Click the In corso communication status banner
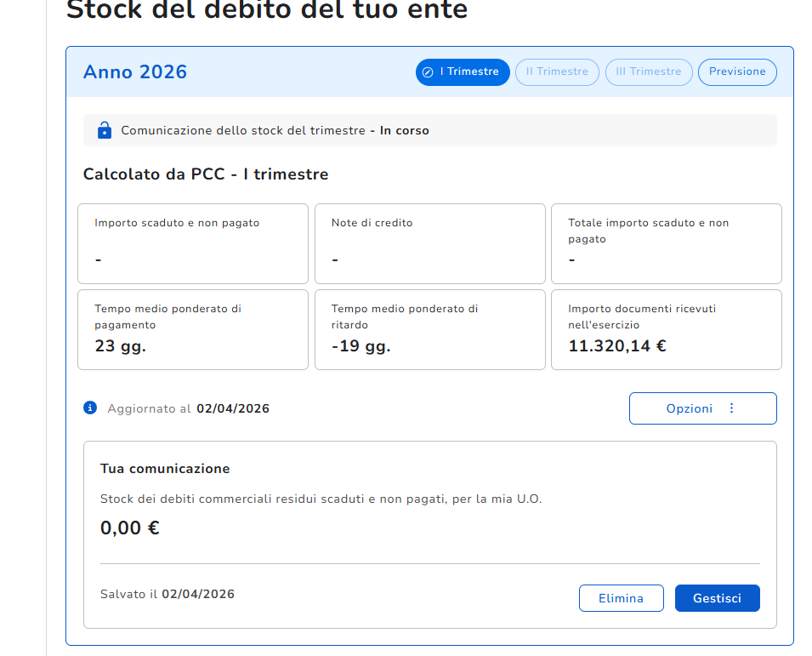The height and width of the screenshot is (656, 812). coord(429,130)
